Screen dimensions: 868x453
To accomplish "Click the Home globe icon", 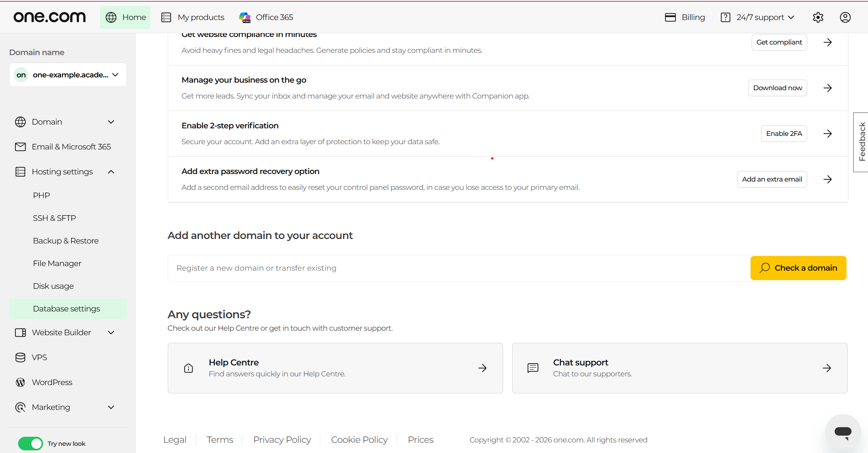I will coord(111,17).
